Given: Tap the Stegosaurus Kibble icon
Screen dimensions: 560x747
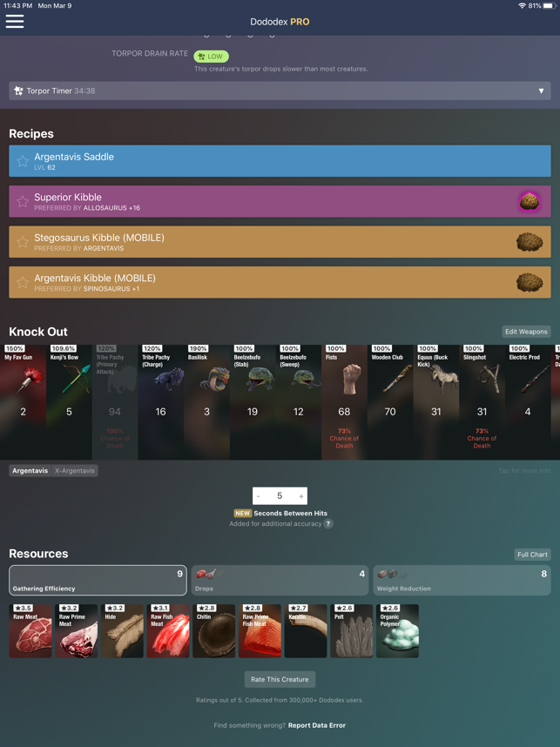Looking at the screenshot, I should [529, 242].
